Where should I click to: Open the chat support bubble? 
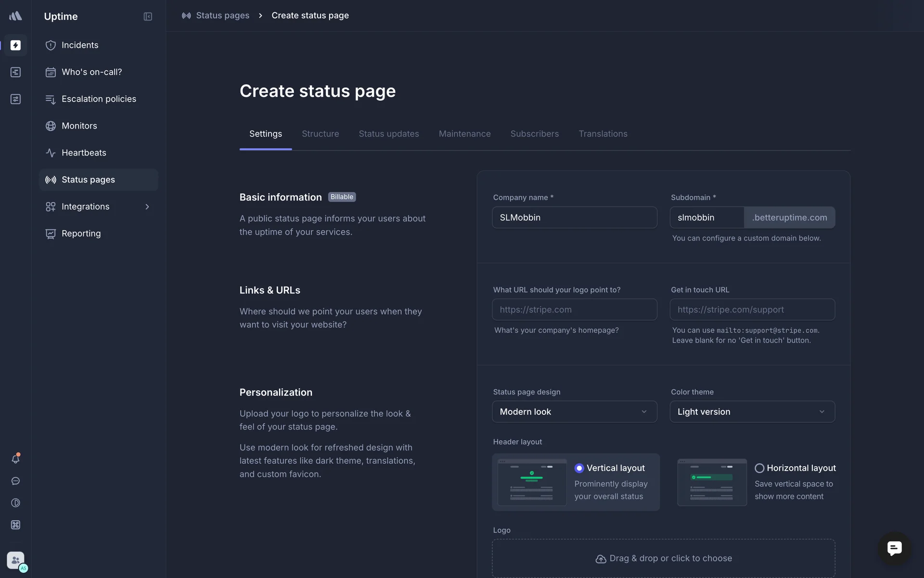coord(894,548)
